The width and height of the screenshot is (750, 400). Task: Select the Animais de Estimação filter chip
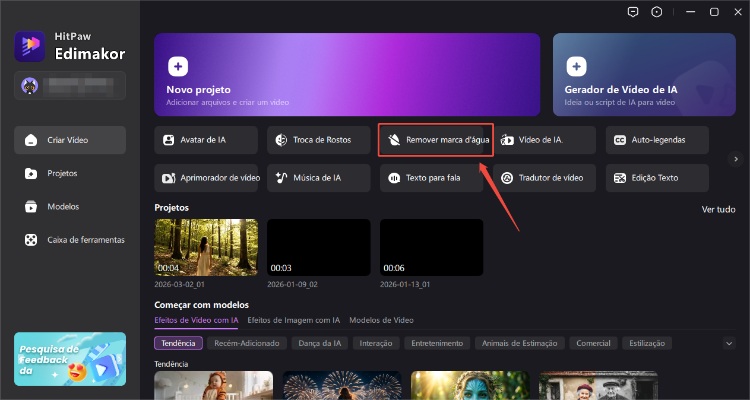coord(519,343)
